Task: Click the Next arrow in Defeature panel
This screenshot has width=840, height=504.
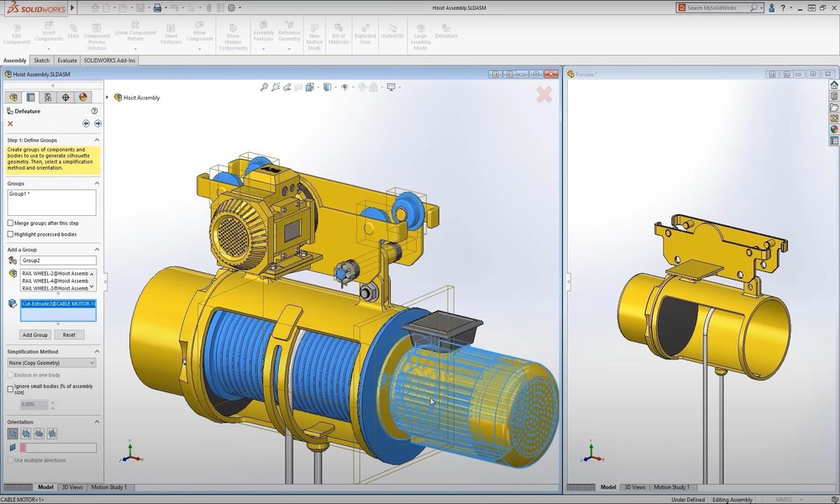Action: (97, 123)
